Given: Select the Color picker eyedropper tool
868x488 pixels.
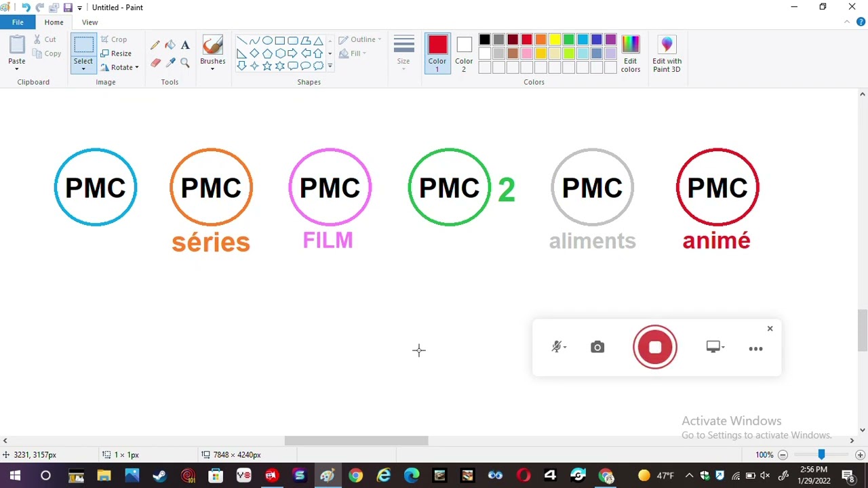Looking at the screenshot, I should (170, 62).
